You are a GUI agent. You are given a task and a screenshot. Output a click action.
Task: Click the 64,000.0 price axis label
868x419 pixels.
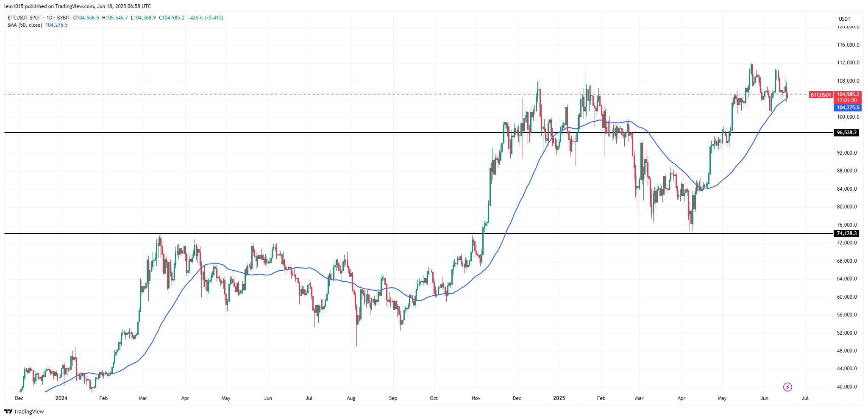[847, 279]
